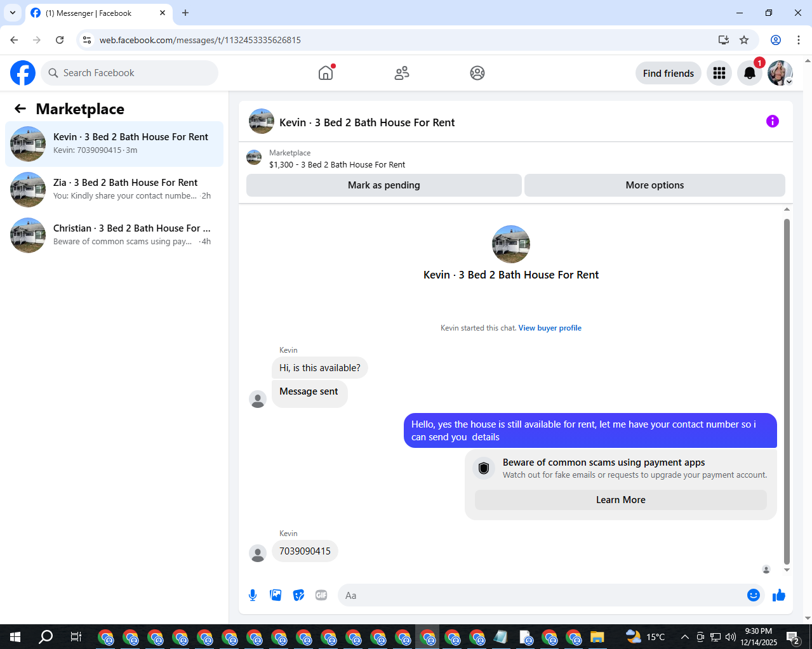The image size is (812, 649).
Task: Open the Groups icon in top navigation
Action: 477,73
